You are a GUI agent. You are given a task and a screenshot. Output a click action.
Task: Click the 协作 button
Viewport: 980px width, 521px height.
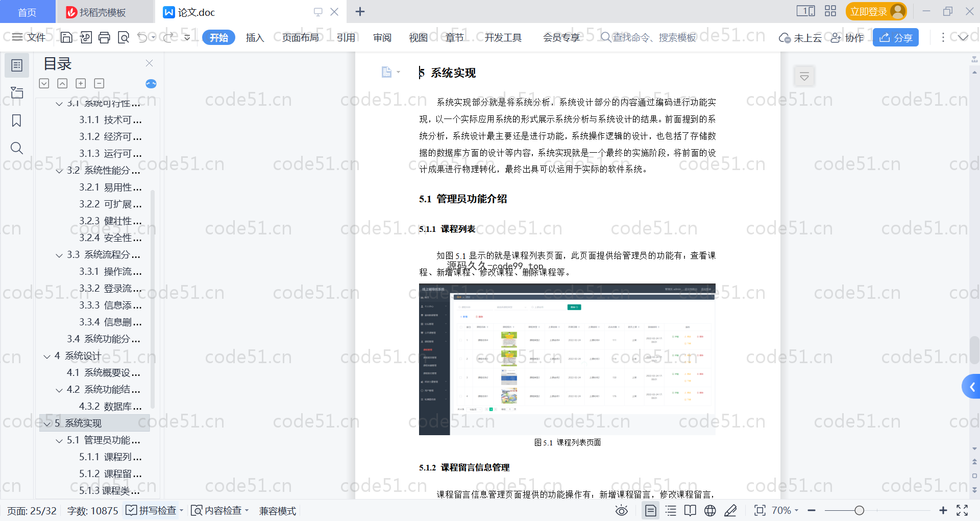pyautogui.click(x=847, y=38)
